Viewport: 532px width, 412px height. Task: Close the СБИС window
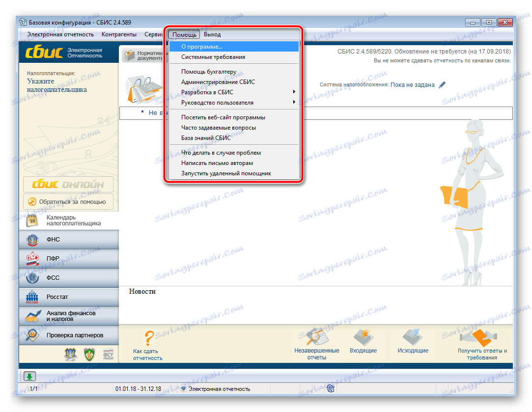(505, 23)
